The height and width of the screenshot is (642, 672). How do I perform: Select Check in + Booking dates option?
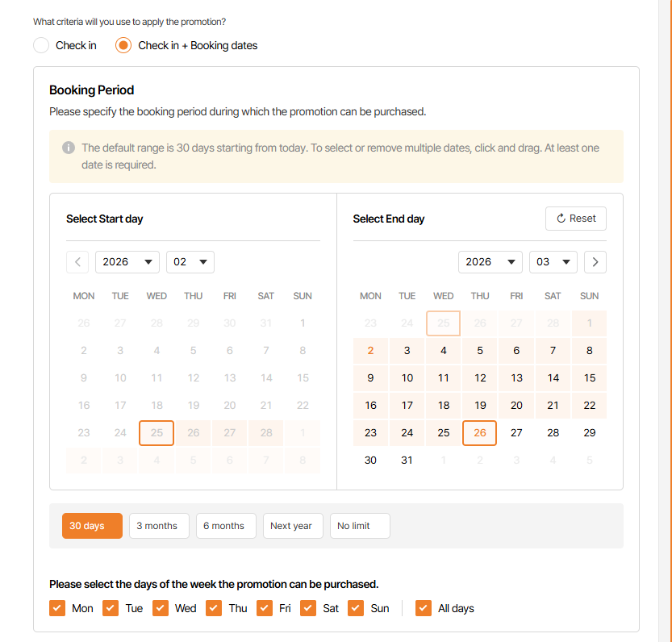point(123,45)
